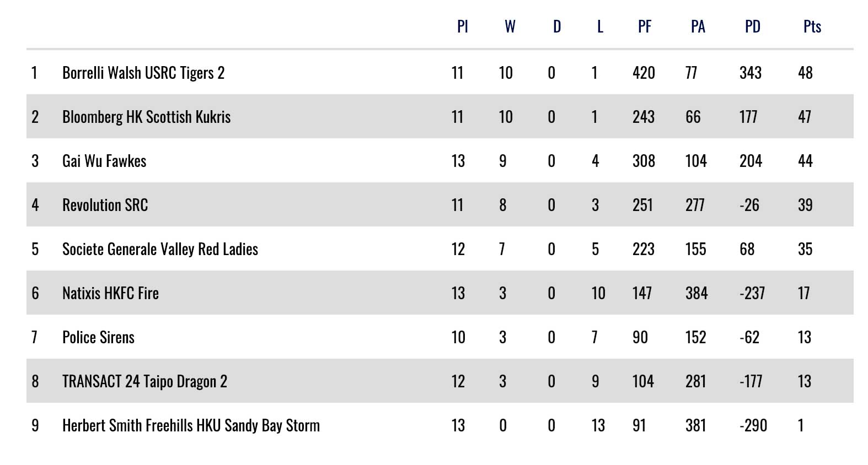Click the 384 points-against value for Natixis HKFC Fire
The width and height of the screenshot is (868, 465).
coord(696,293)
